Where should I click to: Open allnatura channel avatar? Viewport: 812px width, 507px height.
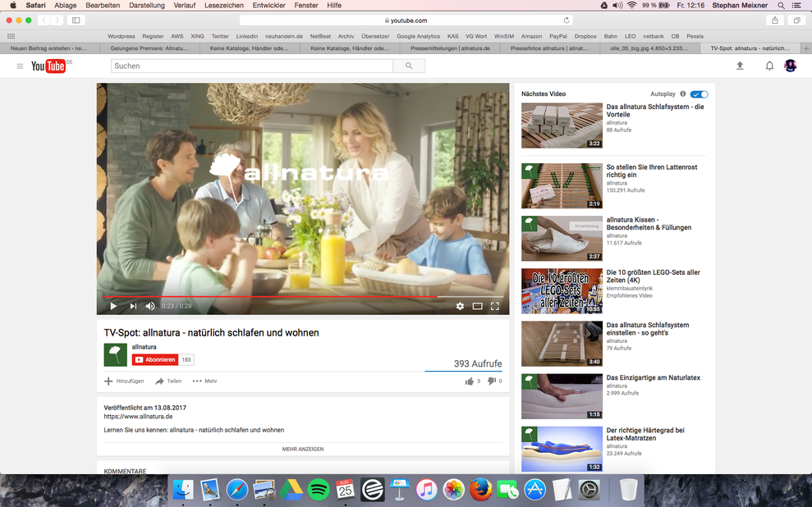click(116, 354)
